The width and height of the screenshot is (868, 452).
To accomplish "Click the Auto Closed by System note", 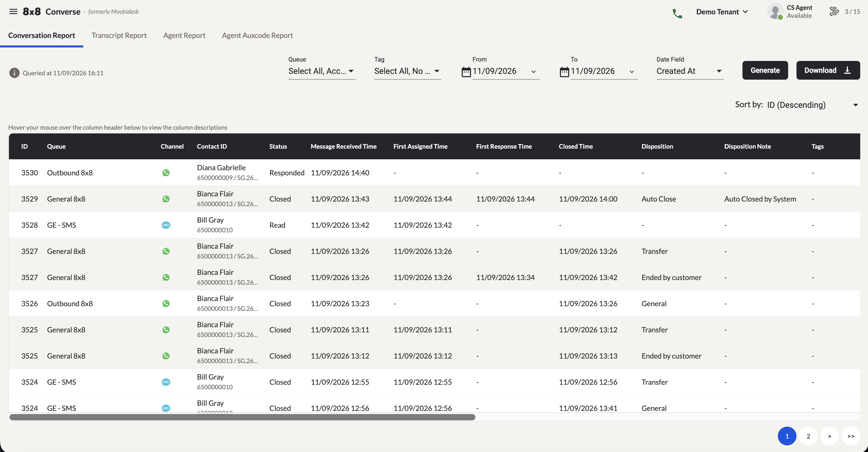I will point(760,199).
